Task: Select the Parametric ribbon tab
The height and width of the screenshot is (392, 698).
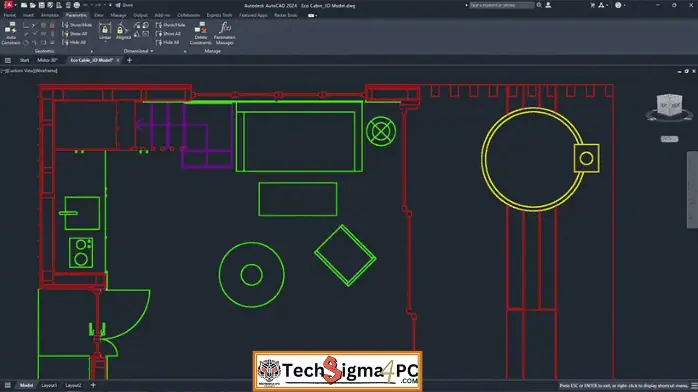Action: (76, 15)
